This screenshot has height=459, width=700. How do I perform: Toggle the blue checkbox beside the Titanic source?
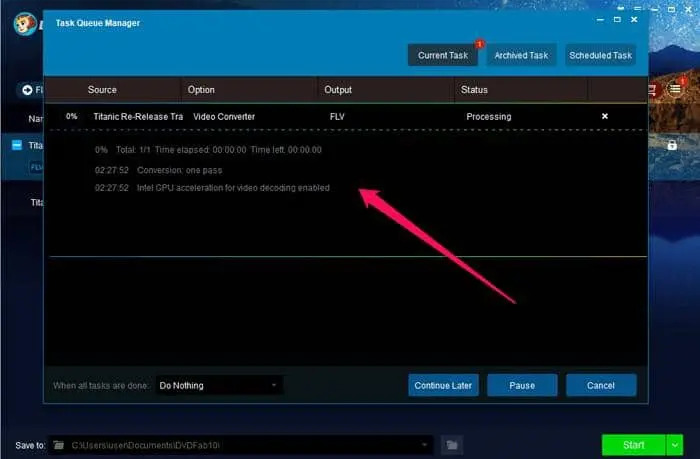click(17, 145)
